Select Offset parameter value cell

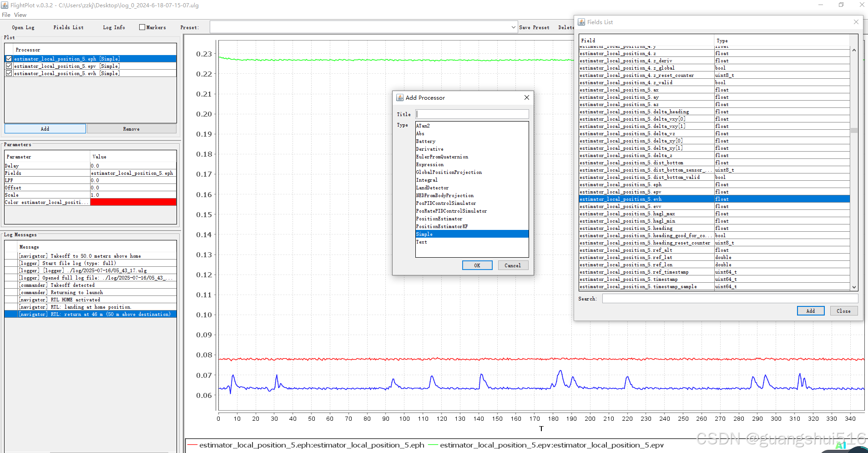click(x=133, y=188)
